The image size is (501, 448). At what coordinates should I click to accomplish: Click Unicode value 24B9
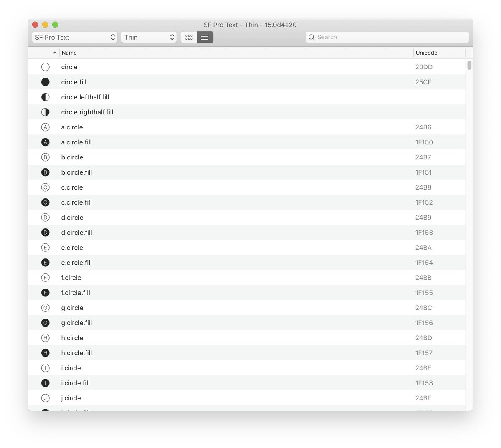coord(423,217)
